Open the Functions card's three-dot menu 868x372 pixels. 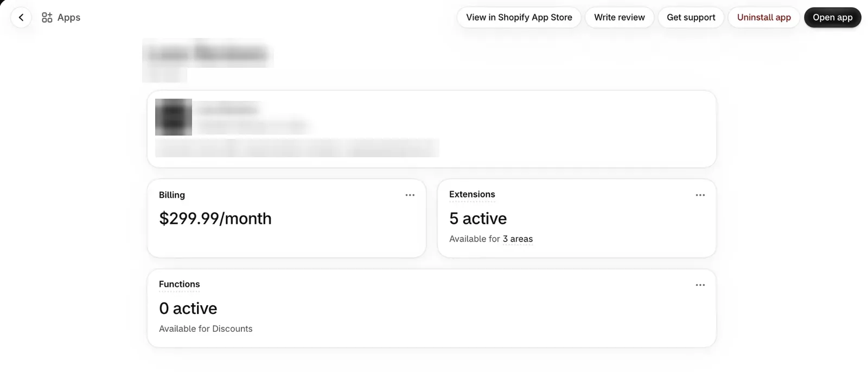(x=700, y=285)
